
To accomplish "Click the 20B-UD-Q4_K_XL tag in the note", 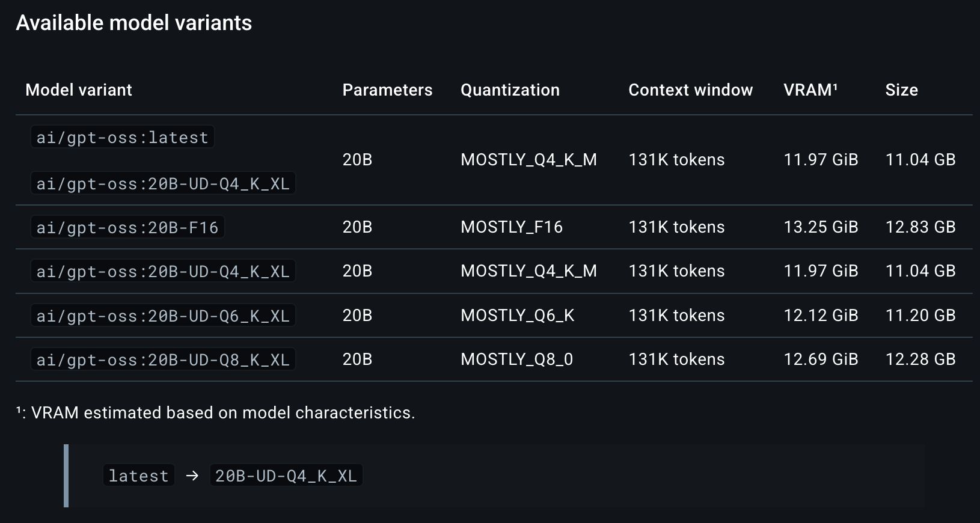I will click(286, 476).
